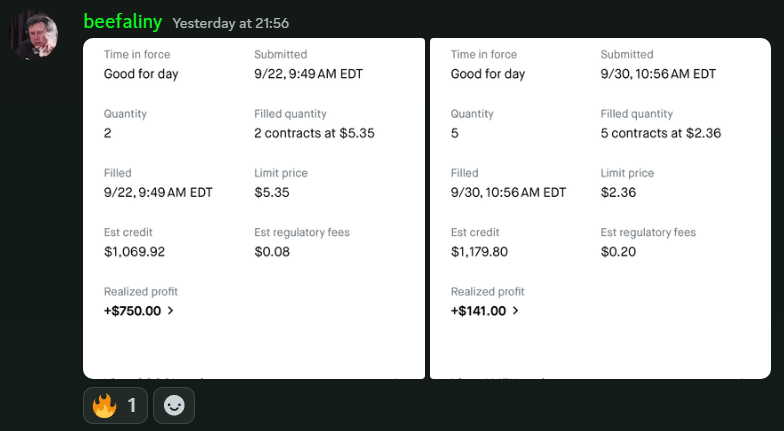Click the 9/30, 10:56 AM EDT submitted time
The image size is (784, 431).
click(658, 74)
